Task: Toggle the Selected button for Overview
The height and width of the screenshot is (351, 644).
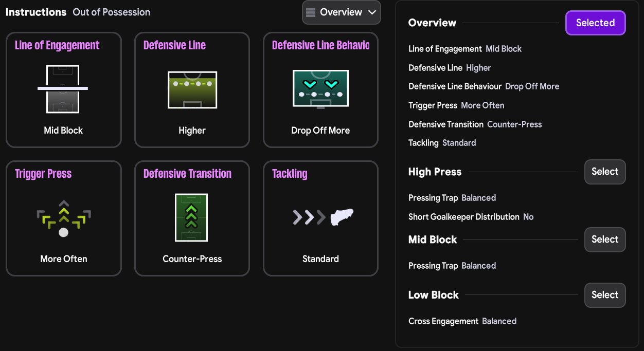Action: coord(595,23)
